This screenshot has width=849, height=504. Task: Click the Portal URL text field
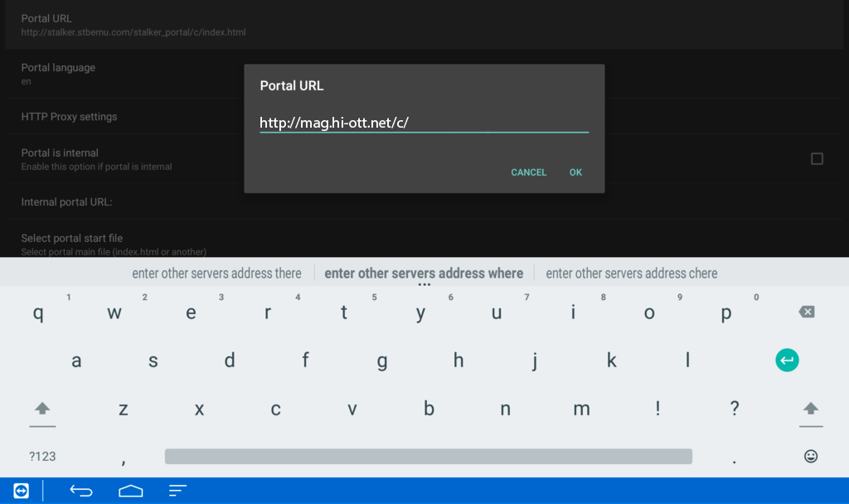pos(424,122)
